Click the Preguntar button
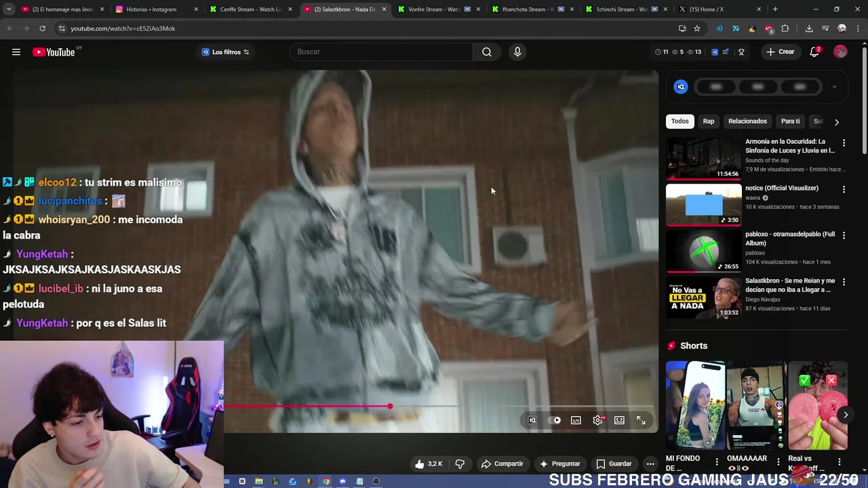Viewport: 868px width, 488px height. point(560,464)
